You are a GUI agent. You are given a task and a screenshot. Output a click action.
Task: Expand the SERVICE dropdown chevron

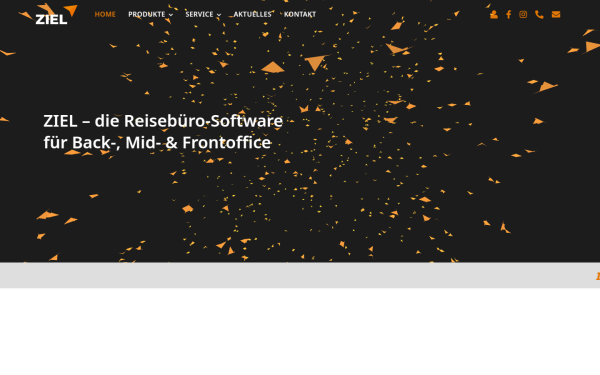[x=219, y=15]
